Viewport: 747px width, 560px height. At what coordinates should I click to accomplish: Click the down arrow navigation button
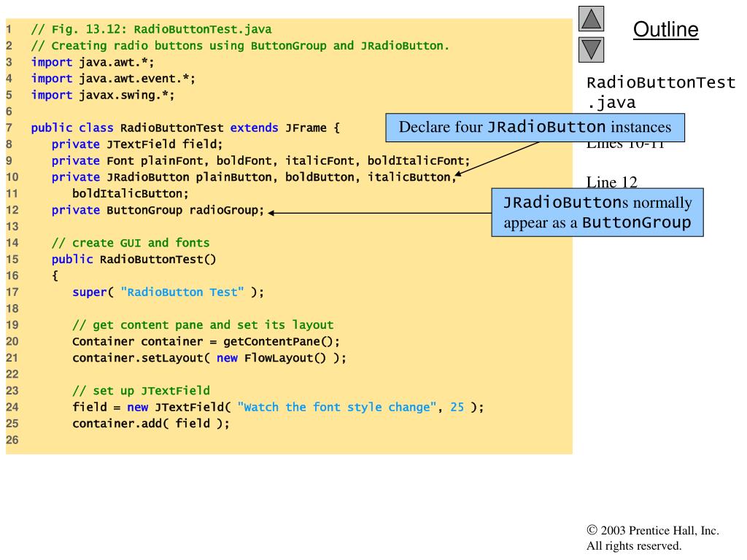coord(591,50)
